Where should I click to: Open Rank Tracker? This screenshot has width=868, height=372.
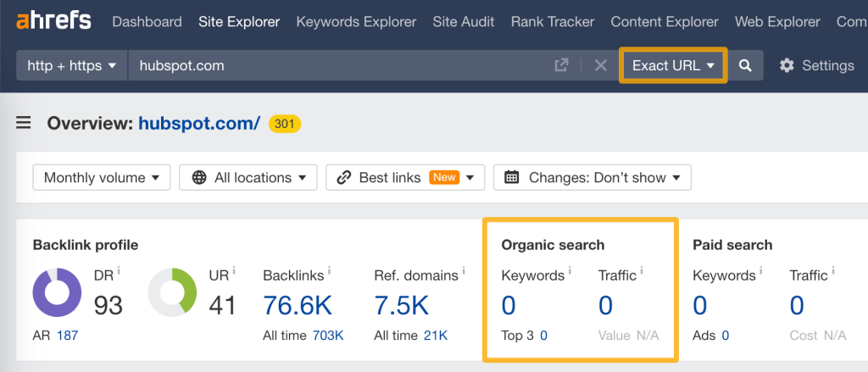553,22
